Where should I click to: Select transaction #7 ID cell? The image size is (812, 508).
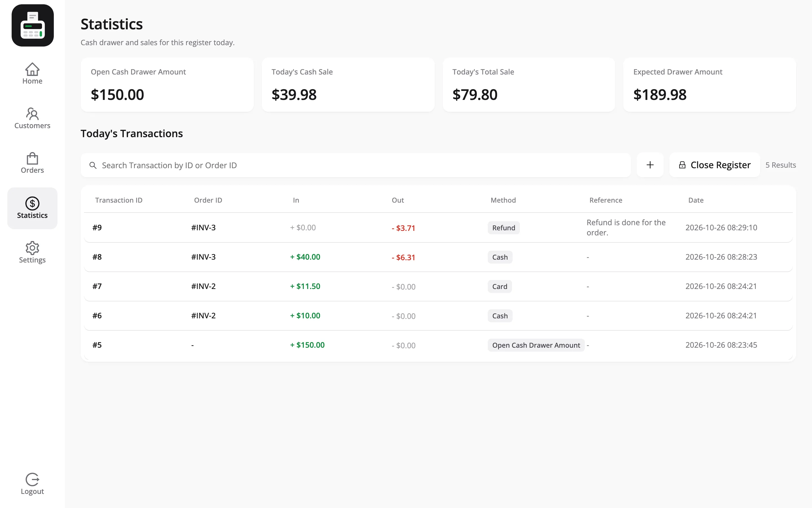pyautogui.click(x=97, y=286)
